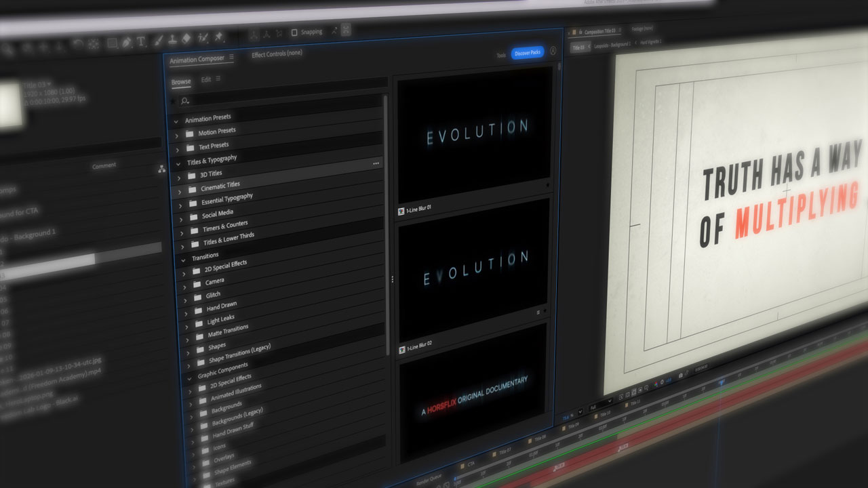Collapse the Transitions section

(x=182, y=260)
